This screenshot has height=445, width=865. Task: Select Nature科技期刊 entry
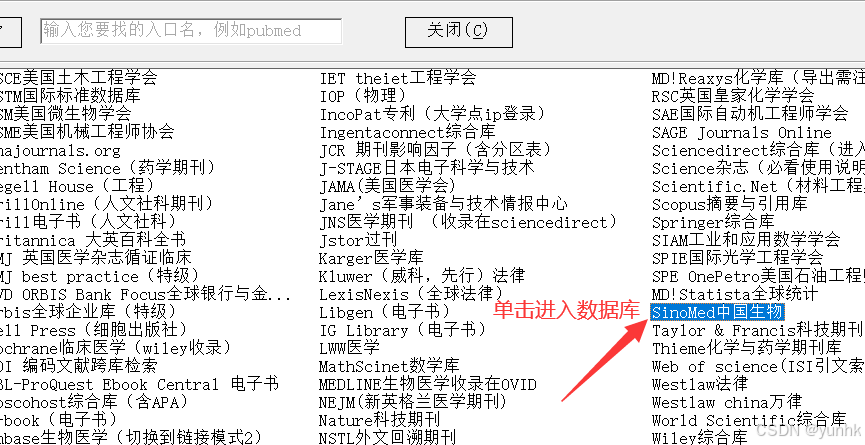[x=380, y=420]
